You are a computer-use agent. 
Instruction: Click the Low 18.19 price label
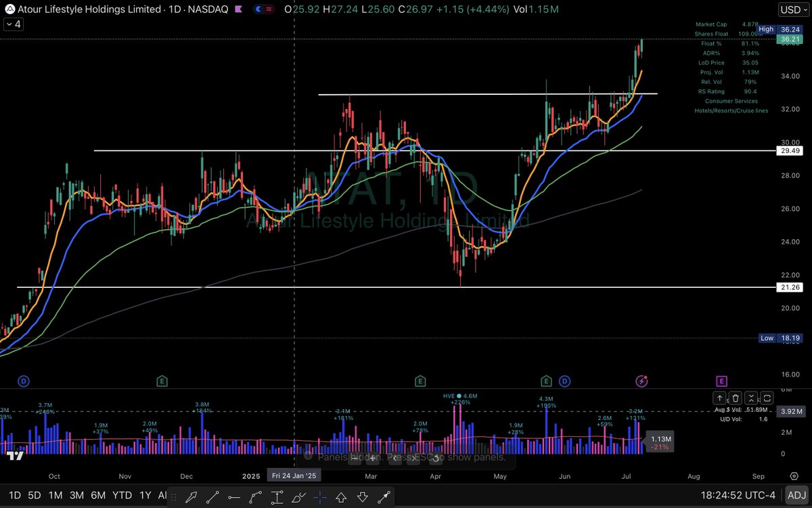[x=780, y=337]
